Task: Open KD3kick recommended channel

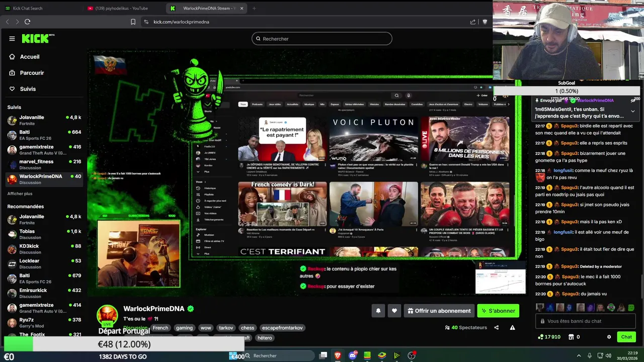Action: 44,249
